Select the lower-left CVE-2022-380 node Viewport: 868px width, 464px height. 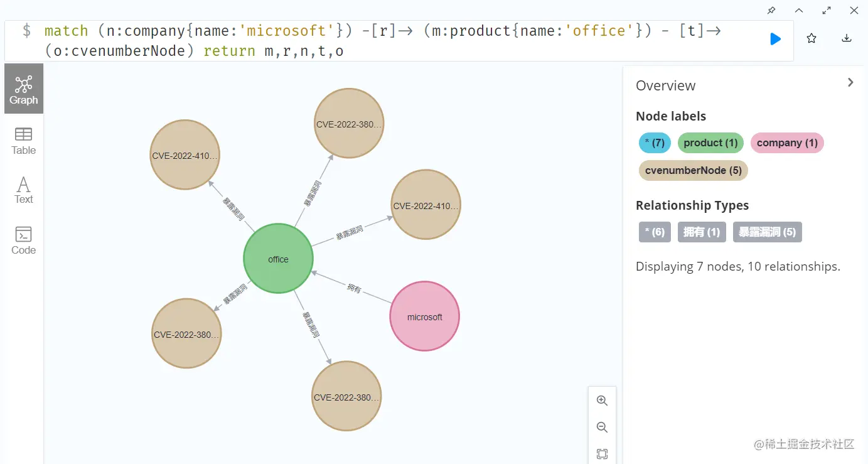[187, 333]
